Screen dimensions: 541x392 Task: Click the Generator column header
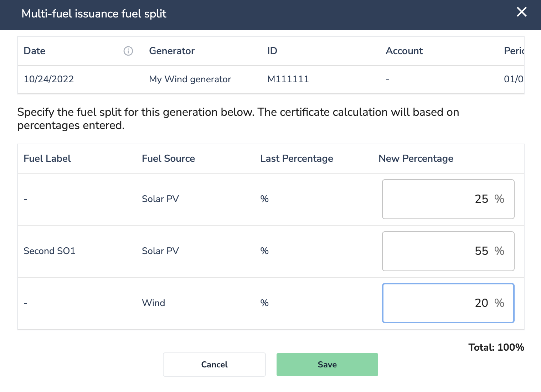tap(172, 51)
